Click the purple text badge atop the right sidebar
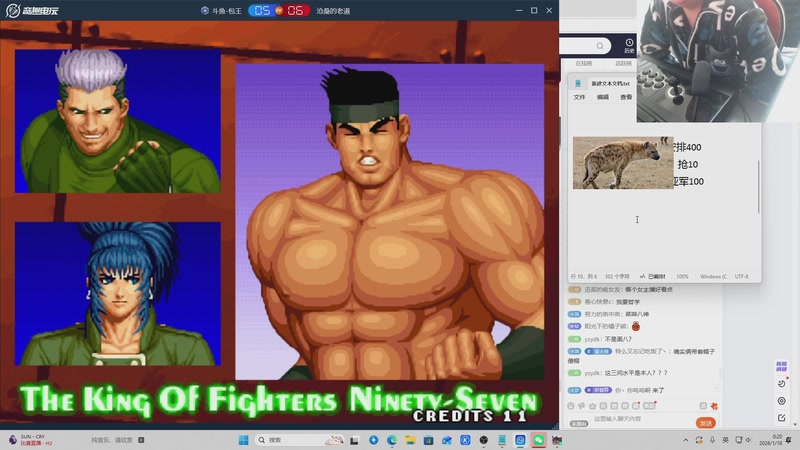This screenshot has width=800, height=450. [x=782, y=366]
